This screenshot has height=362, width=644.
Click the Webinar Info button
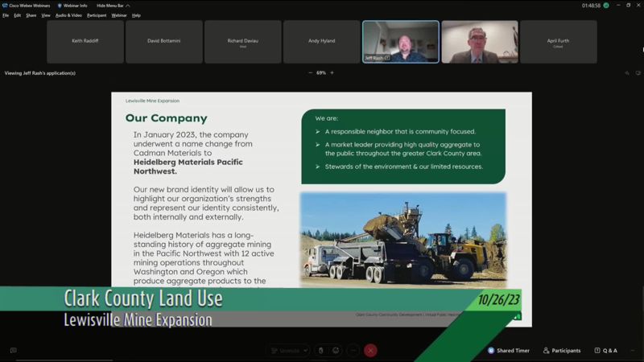pos(72,6)
